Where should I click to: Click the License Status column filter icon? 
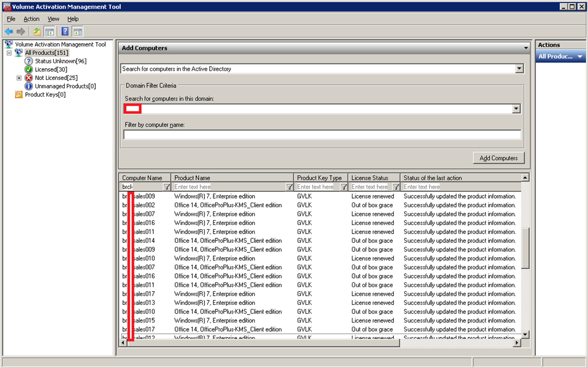396,187
